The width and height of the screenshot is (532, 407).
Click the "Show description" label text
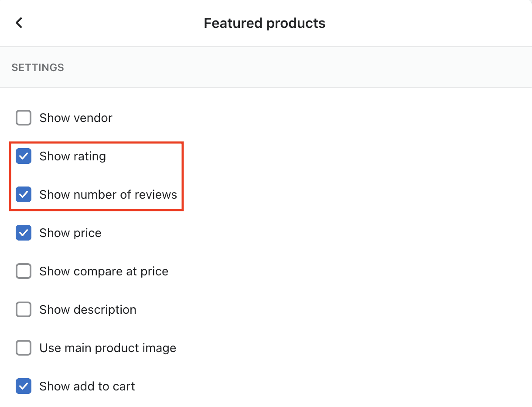pyautogui.click(x=88, y=310)
